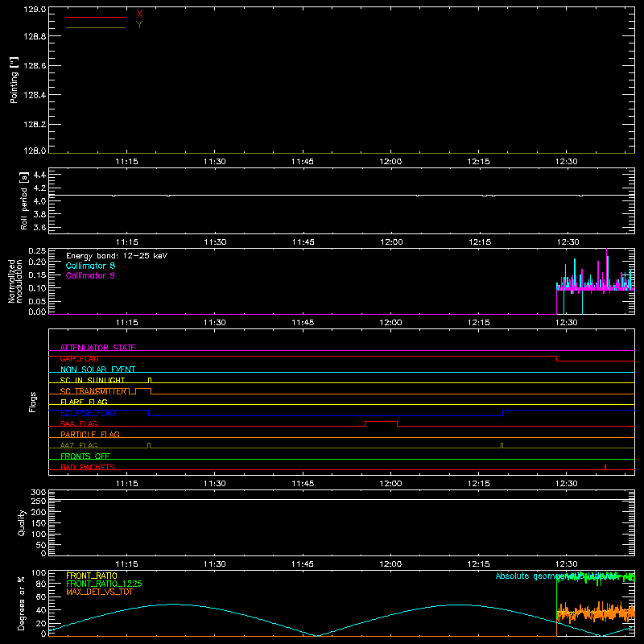Click the yellow FRONT_RATIO legend entry
This screenshot has height=644, width=644.
point(92,576)
